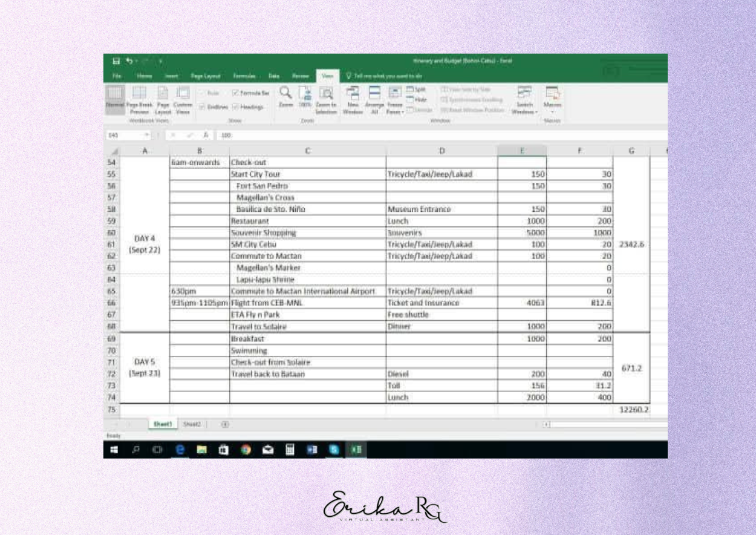The width and height of the screenshot is (756, 535).
Task: Open the Review ribbon tab
Action: coord(301,76)
